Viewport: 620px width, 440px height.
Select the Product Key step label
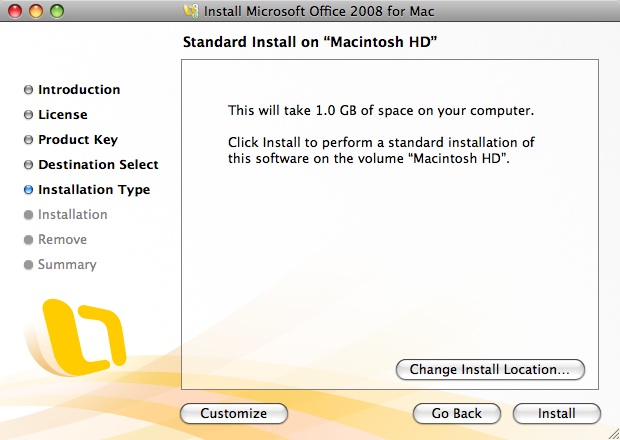point(78,140)
